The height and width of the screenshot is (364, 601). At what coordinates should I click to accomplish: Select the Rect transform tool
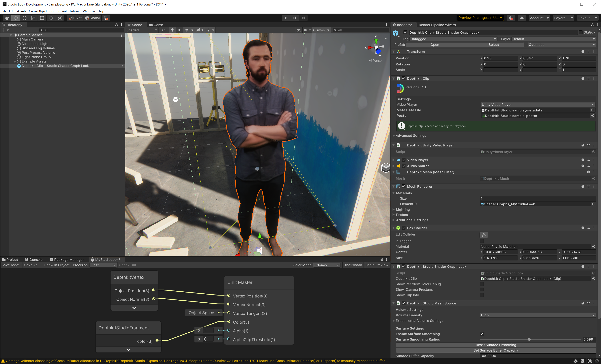pos(42,18)
